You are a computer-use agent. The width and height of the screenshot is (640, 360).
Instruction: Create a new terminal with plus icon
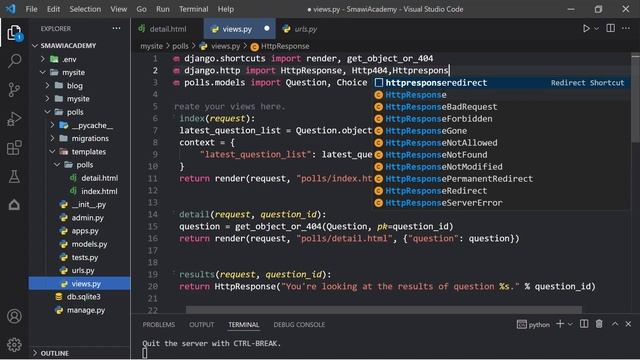coord(560,324)
